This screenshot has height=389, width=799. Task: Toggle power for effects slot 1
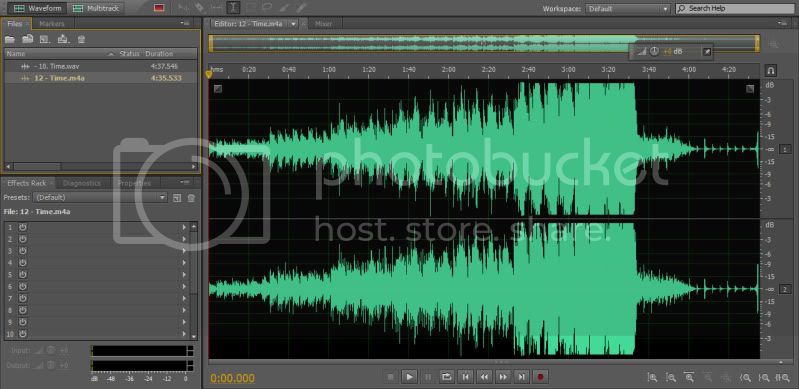(x=22, y=227)
